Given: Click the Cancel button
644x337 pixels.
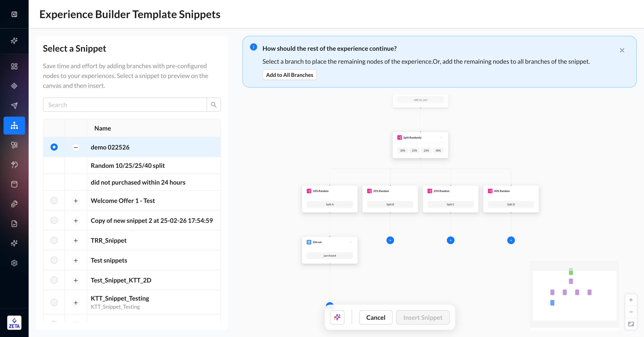Looking at the screenshot, I should pos(375,317).
